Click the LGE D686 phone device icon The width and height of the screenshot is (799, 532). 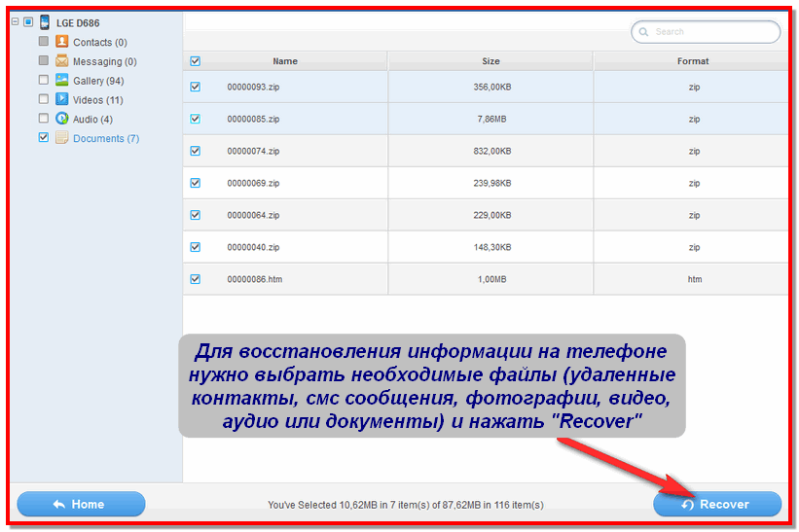[44, 22]
